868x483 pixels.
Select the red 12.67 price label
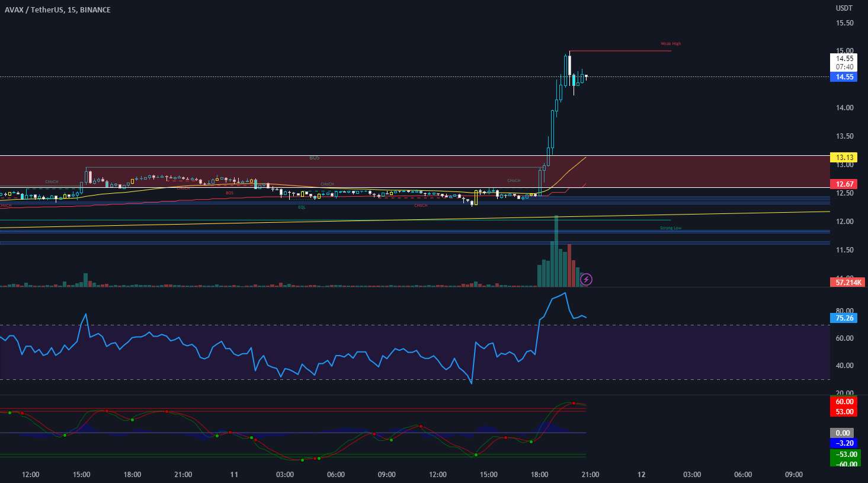(x=844, y=184)
